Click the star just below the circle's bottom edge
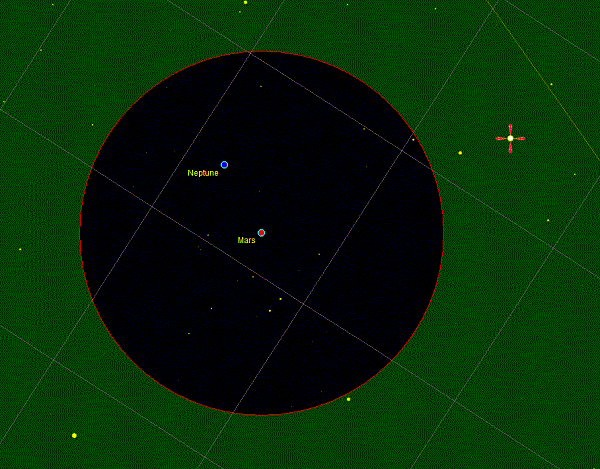Viewport: 600px width, 469px height. (x=348, y=399)
